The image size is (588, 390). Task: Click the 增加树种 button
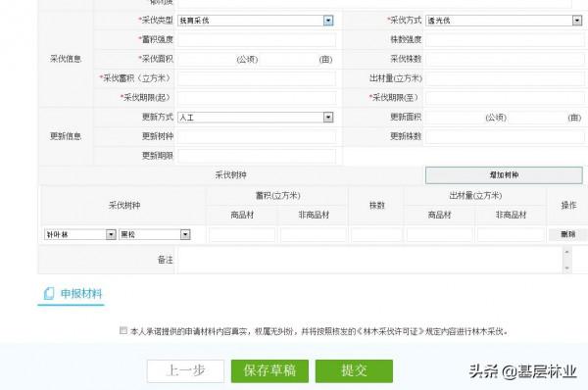pos(504,175)
